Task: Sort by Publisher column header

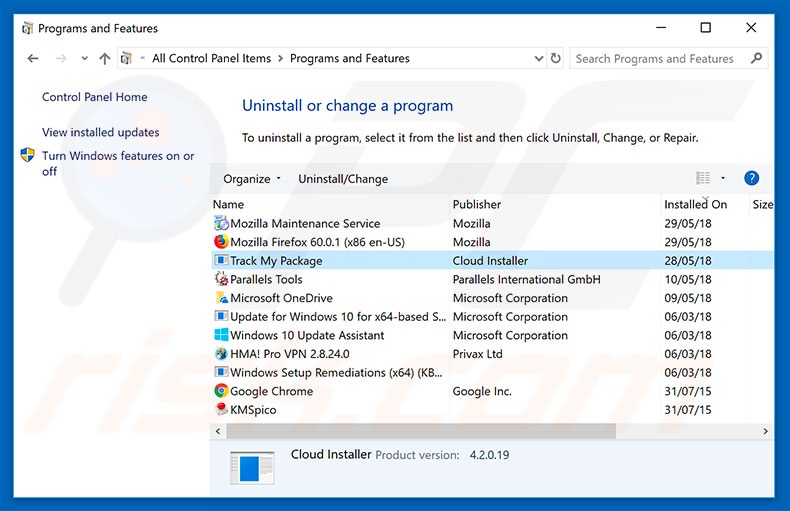Action: [x=477, y=204]
